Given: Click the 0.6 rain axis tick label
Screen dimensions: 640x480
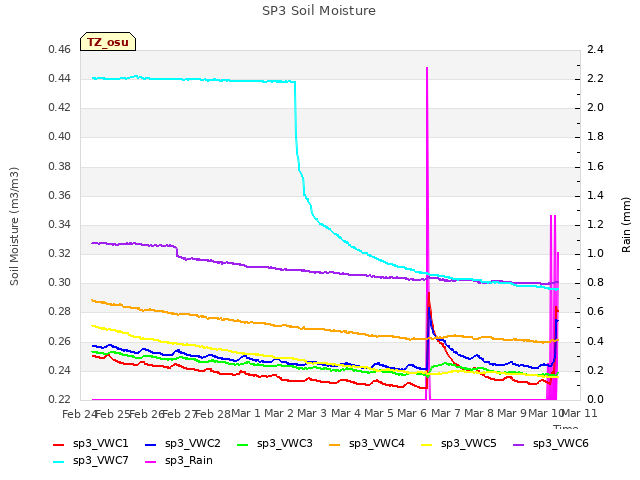Looking at the screenshot, I should [x=596, y=312].
